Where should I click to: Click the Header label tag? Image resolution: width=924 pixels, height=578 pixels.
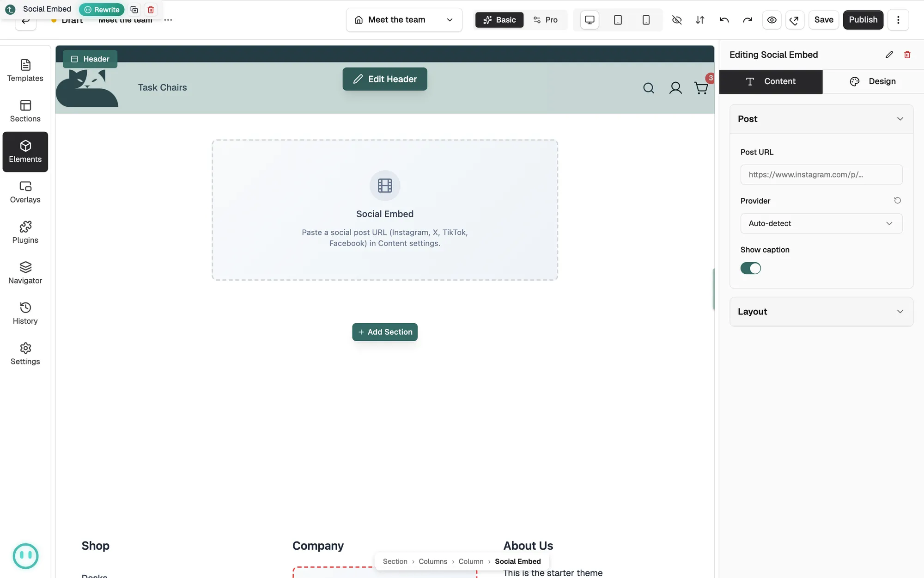[x=90, y=59]
